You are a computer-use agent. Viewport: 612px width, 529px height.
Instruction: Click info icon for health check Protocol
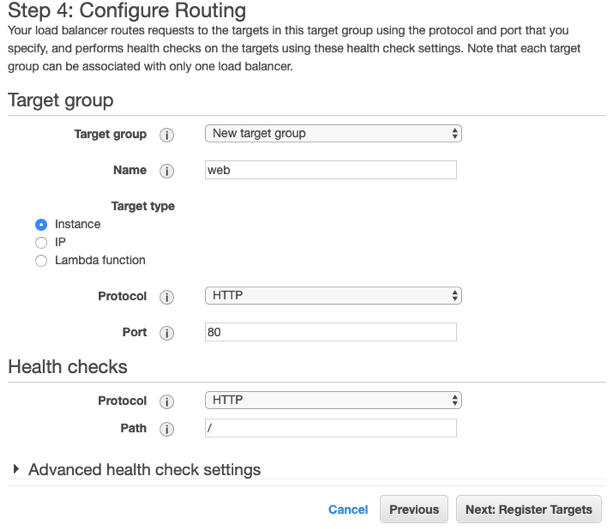[x=167, y=402]
